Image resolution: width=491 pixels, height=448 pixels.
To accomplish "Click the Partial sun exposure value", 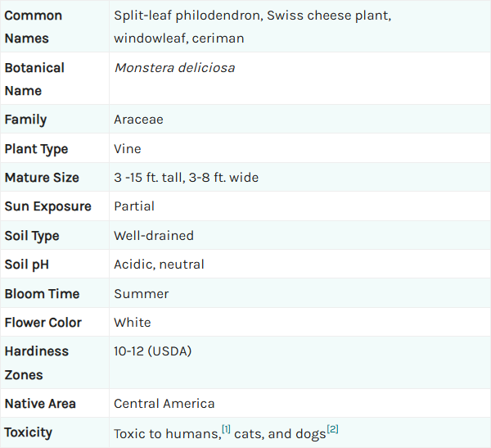I will [x=134, y=206].
